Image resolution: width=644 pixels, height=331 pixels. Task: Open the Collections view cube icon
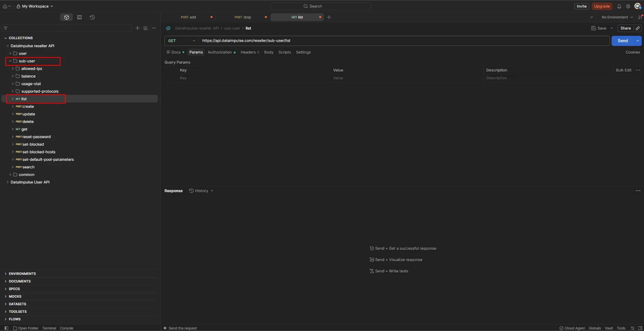coord(66,17)
